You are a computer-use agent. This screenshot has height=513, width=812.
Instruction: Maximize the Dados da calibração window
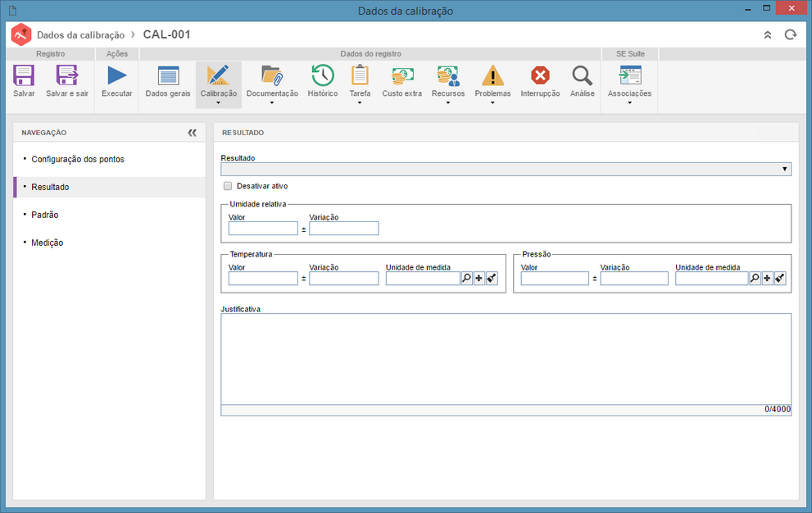[766, 7]
